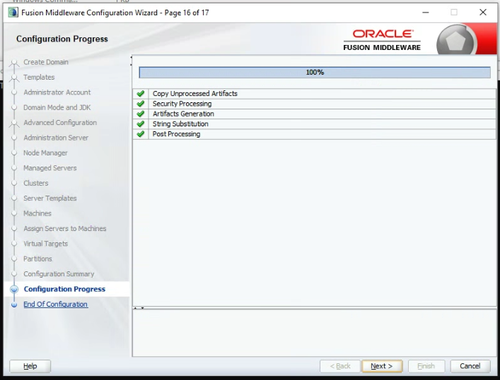
Task: Select the Post Processing row text
Action: 176,134
